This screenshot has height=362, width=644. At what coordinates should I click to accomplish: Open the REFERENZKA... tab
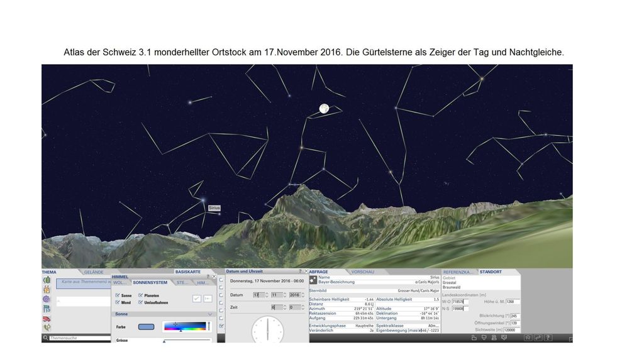458,272
